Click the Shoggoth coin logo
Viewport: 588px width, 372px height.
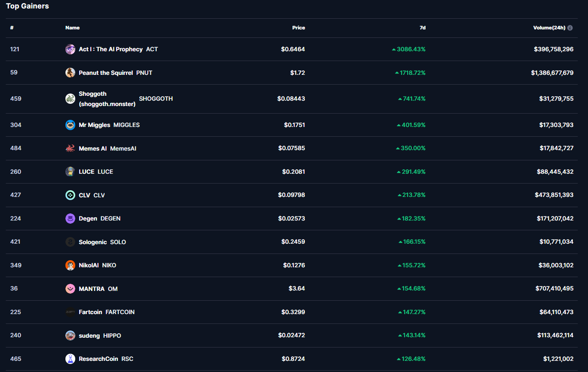click(x=70, y=98)
